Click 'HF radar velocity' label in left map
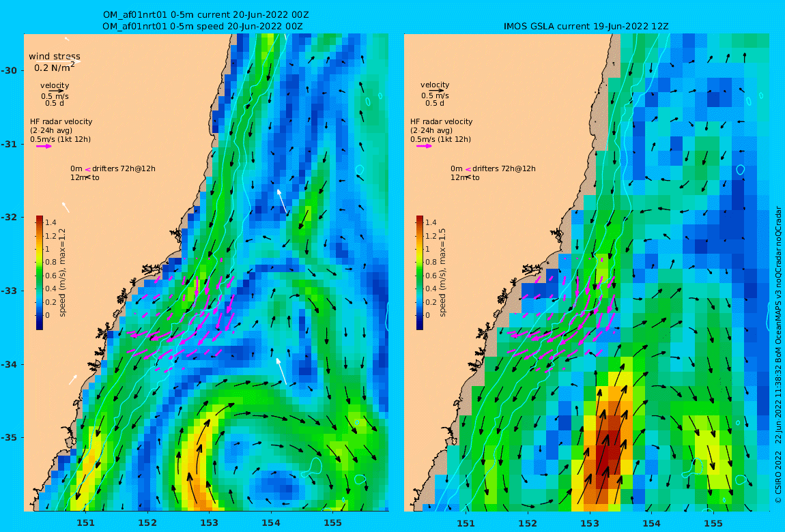 (61, 121)
